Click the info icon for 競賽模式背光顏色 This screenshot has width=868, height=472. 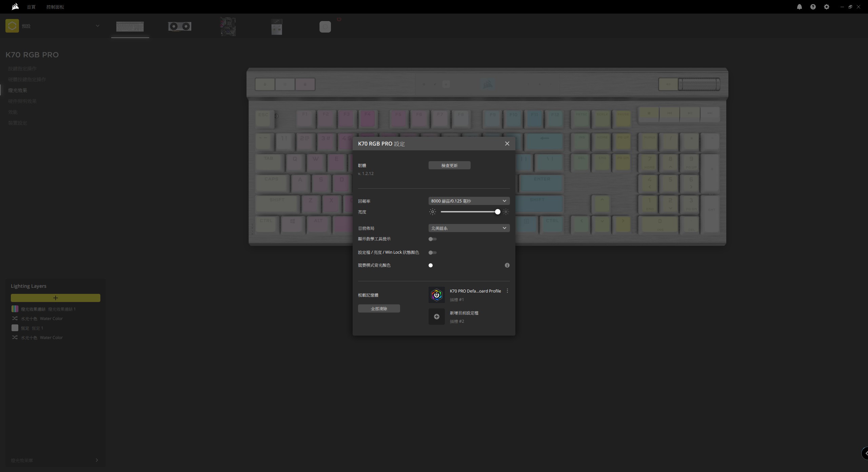507,265
